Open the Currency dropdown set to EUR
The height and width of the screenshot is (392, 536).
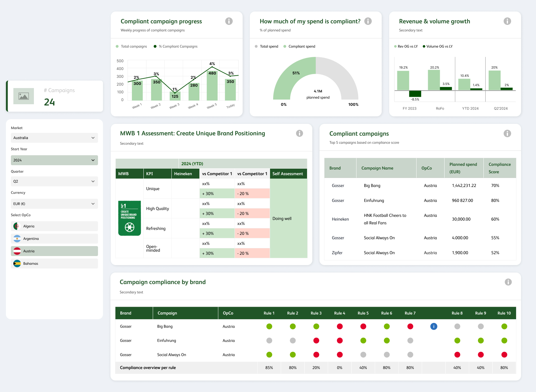(x=54, y=203)
